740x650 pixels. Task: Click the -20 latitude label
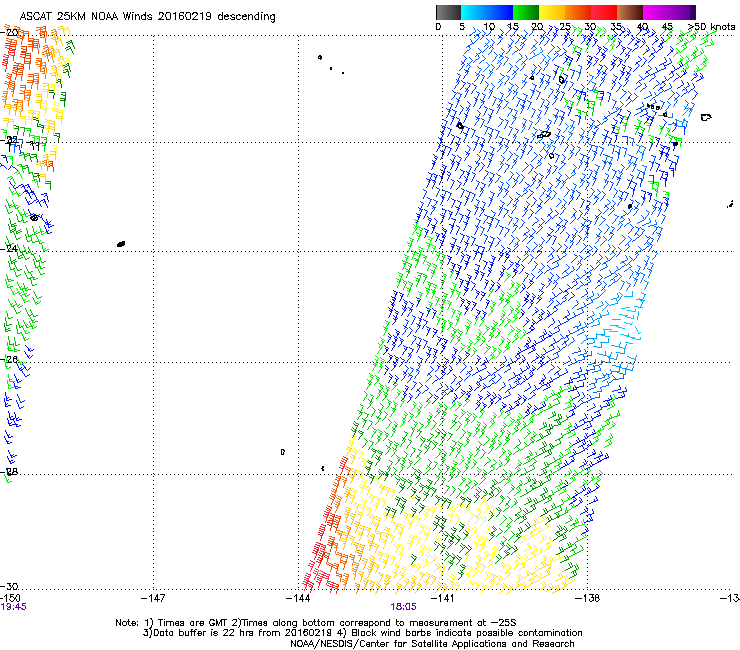9,32
